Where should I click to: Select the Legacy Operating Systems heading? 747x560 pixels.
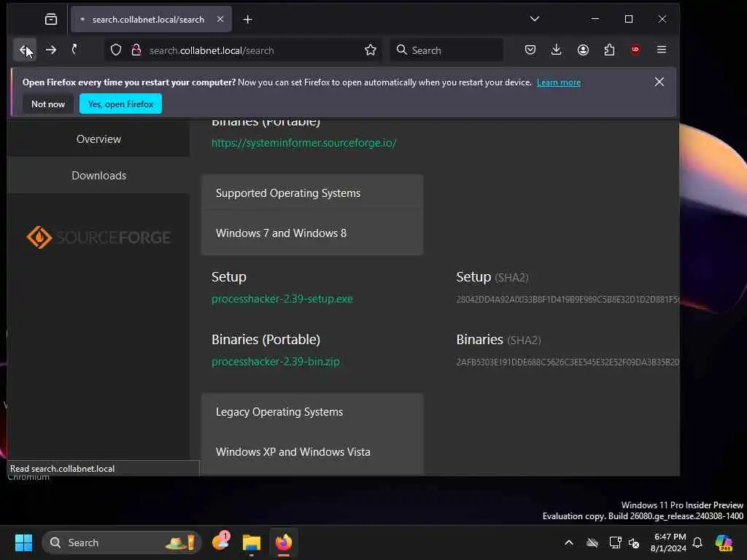pyautogui.click(x=279, y=412)
